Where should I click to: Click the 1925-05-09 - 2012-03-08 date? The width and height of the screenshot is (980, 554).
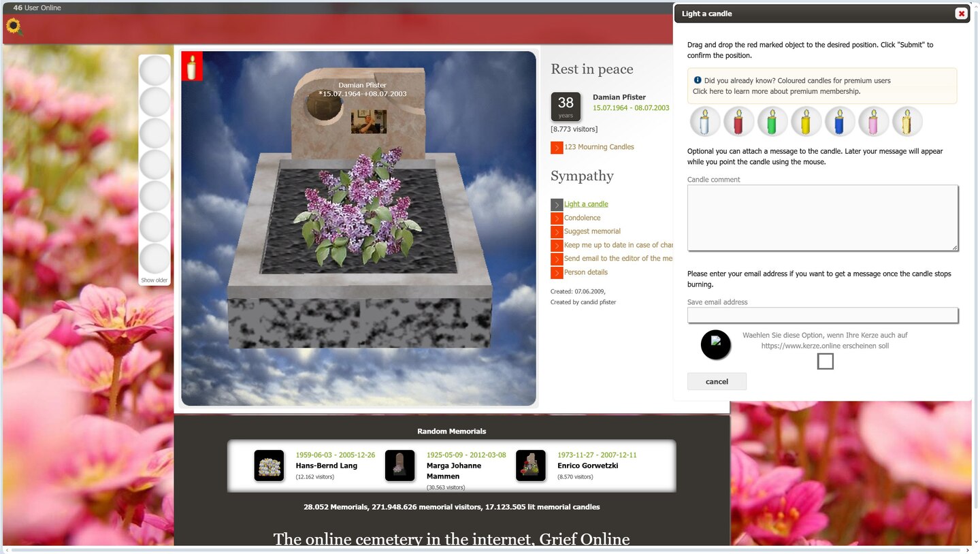(x=466, y=455)
